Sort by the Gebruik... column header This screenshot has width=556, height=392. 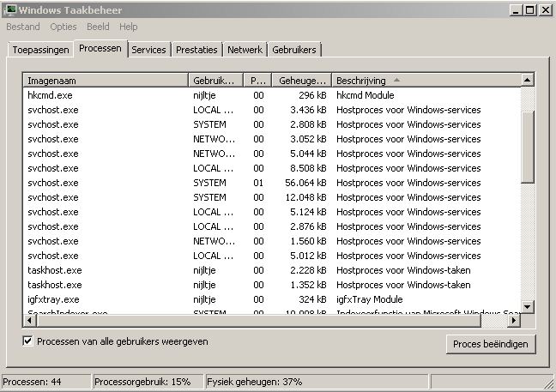215,81
